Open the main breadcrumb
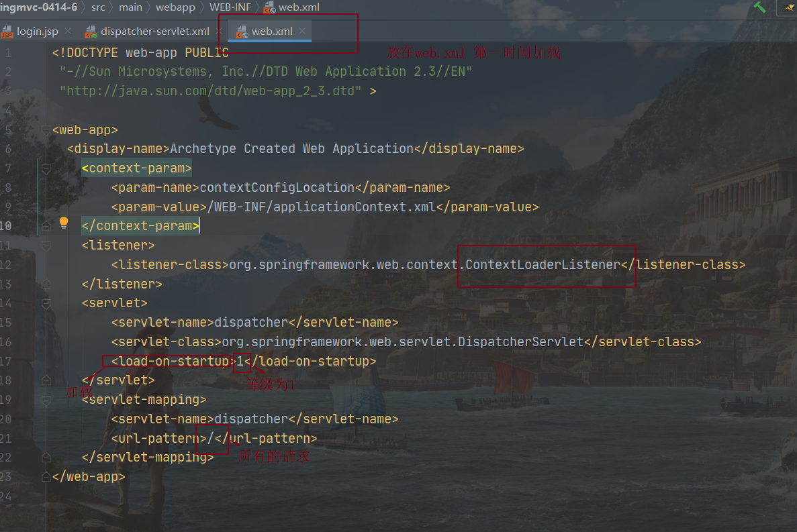The width and height of the screenshot is (797, 532). (x=131, y=7)
